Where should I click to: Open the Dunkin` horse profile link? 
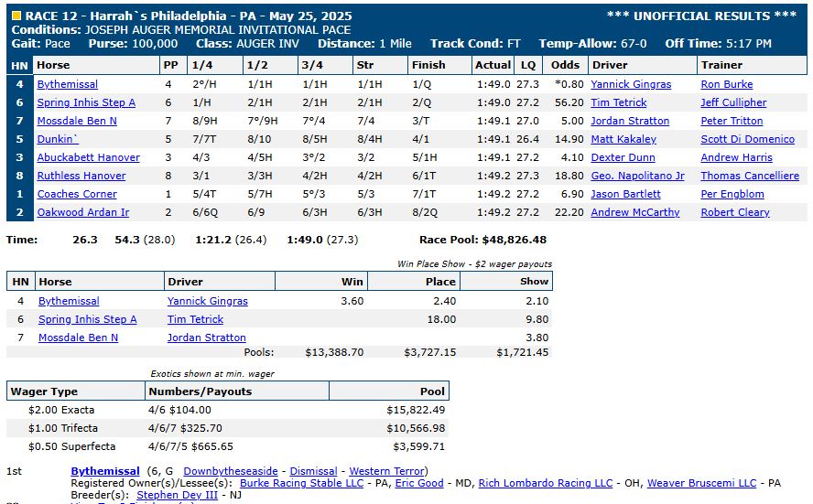coord(58,139)
